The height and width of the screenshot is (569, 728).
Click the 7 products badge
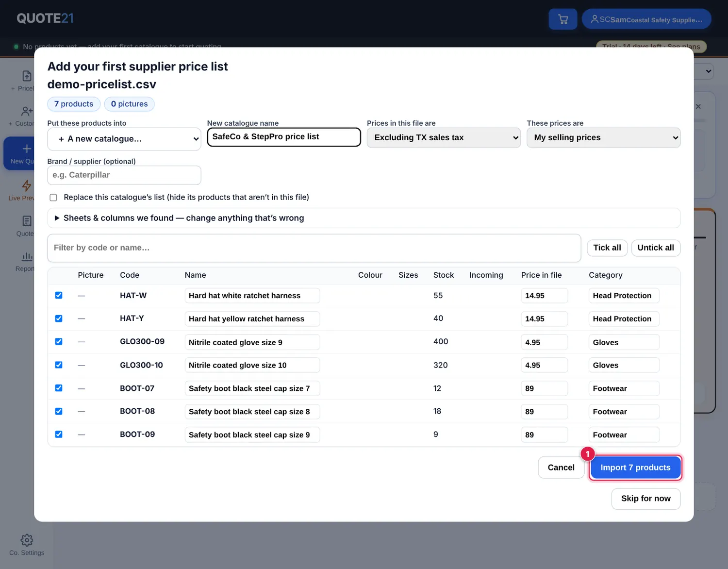point(74,104)
